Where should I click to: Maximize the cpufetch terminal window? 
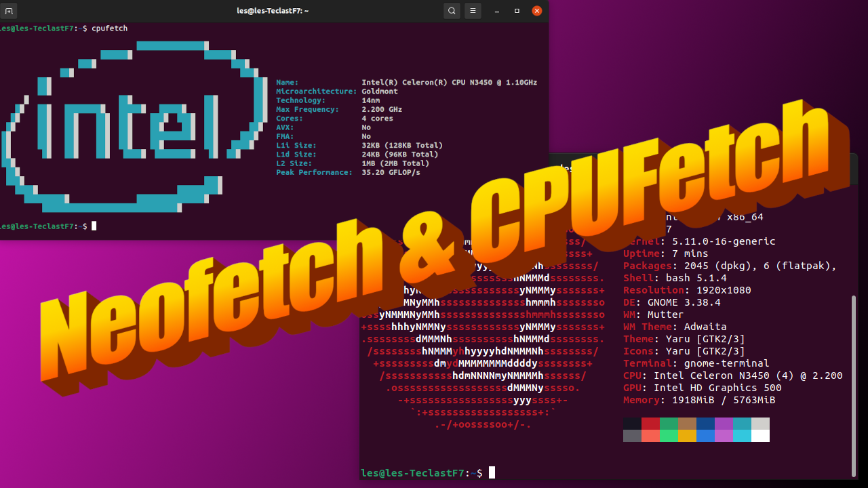pos(517,11)
